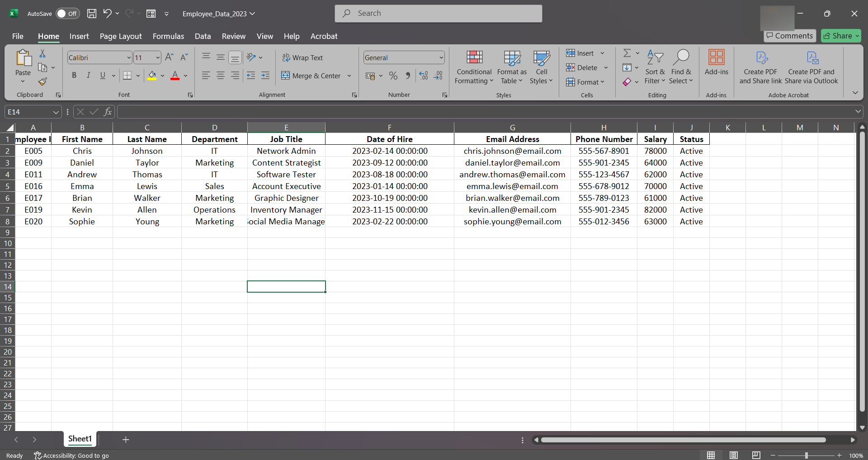Viewport: 868px width, 460px height.
Task: Switch to the Data ribbon tab
Action: point(203,36)
